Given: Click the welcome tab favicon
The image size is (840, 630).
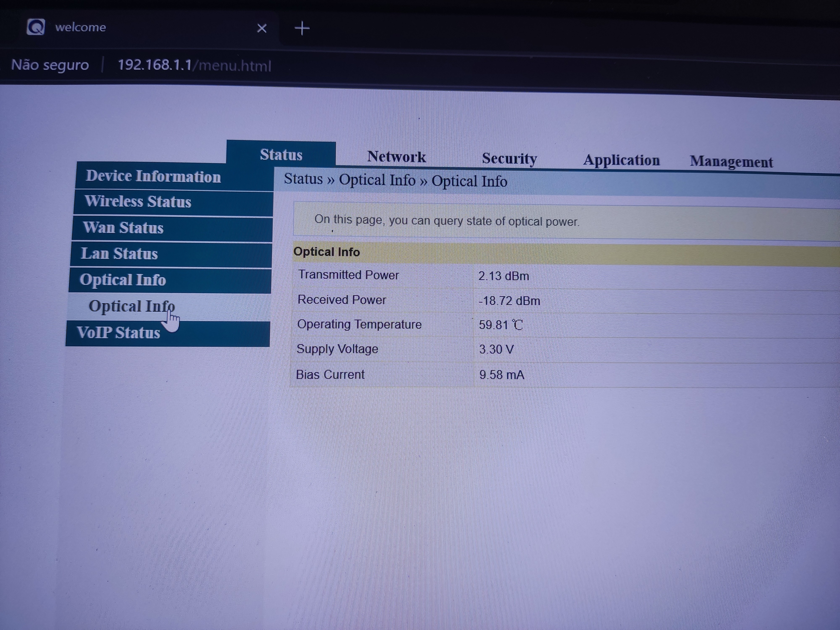Looking at the screenshot, I should point(36,27).
